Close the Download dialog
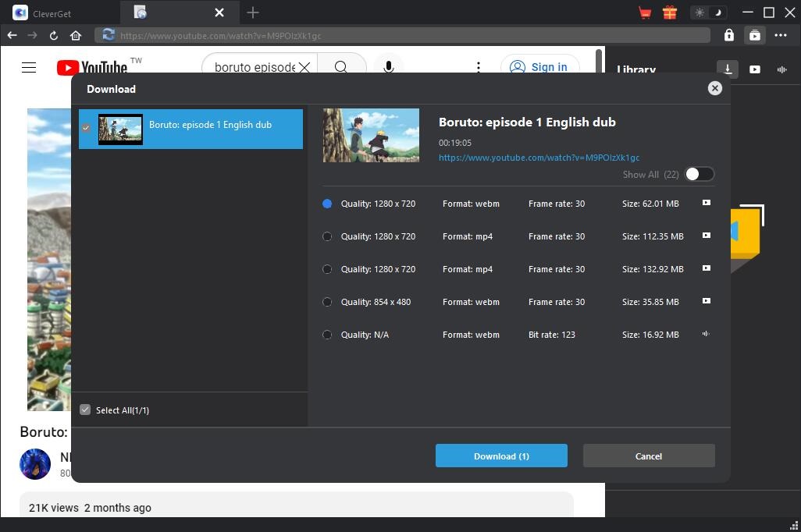The width and height of the screenshot is (801, 532). point(714,88)
